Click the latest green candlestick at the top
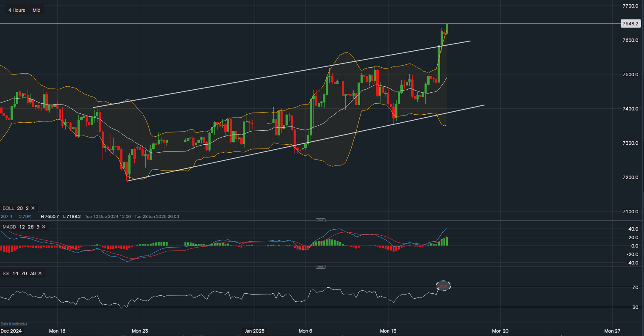644x336 pixels. pos(447,29)
